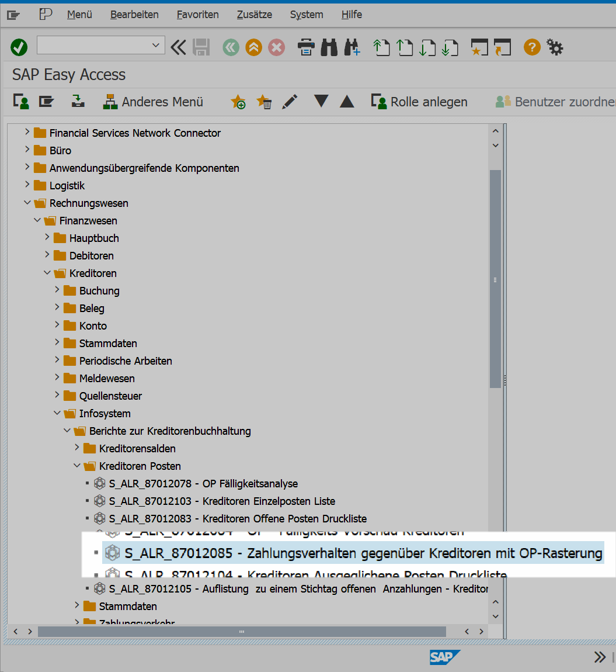Go to First Page icon
The height and width of the screenshot is (672, 616).
[381, 47]
